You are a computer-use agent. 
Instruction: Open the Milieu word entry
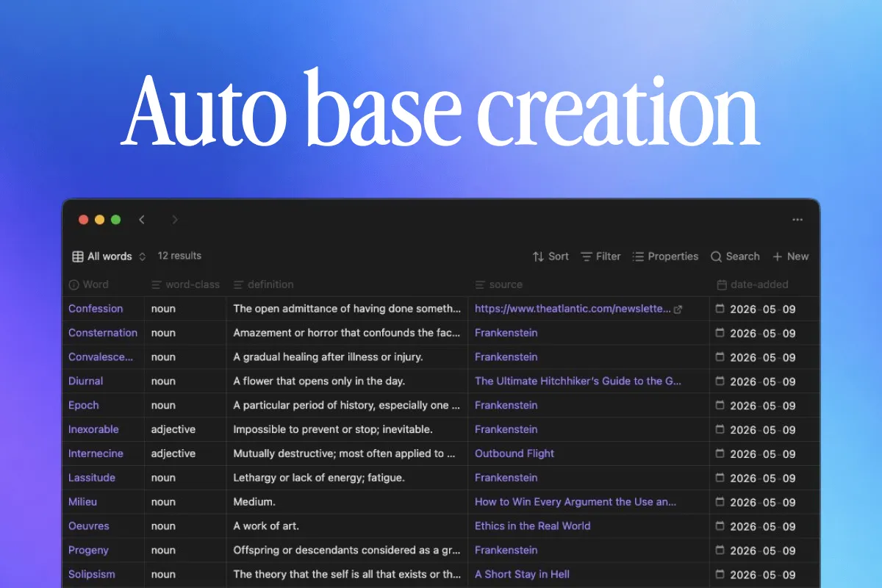click(82, 502)
